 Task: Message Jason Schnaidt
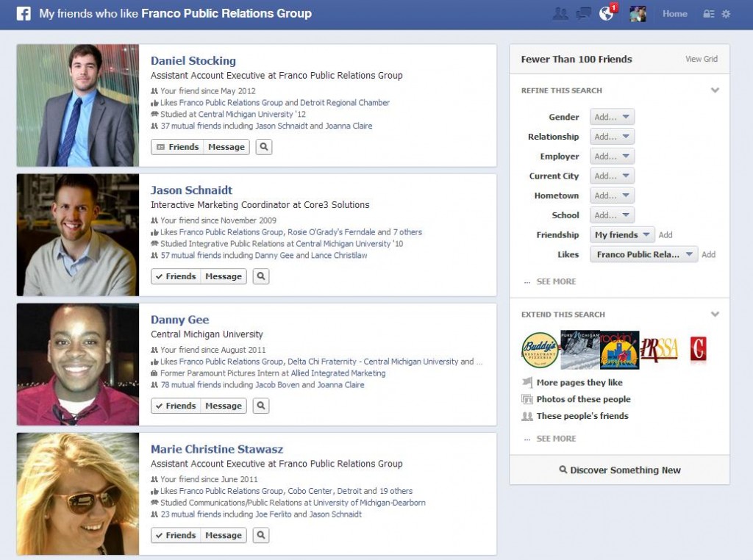click(x=224, y=276)
